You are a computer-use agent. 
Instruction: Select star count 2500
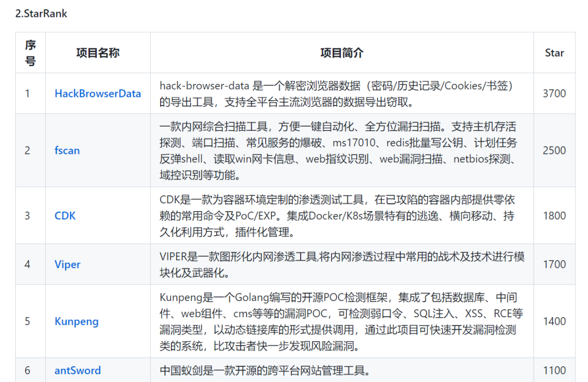(554, 150)
